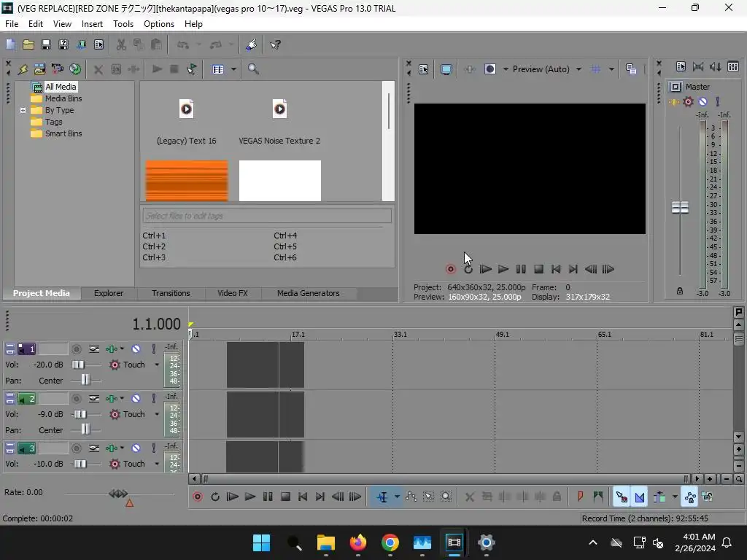Click the Undo arrow icon
The width and height of the screenshot is (747, 560).
[183, 44]
